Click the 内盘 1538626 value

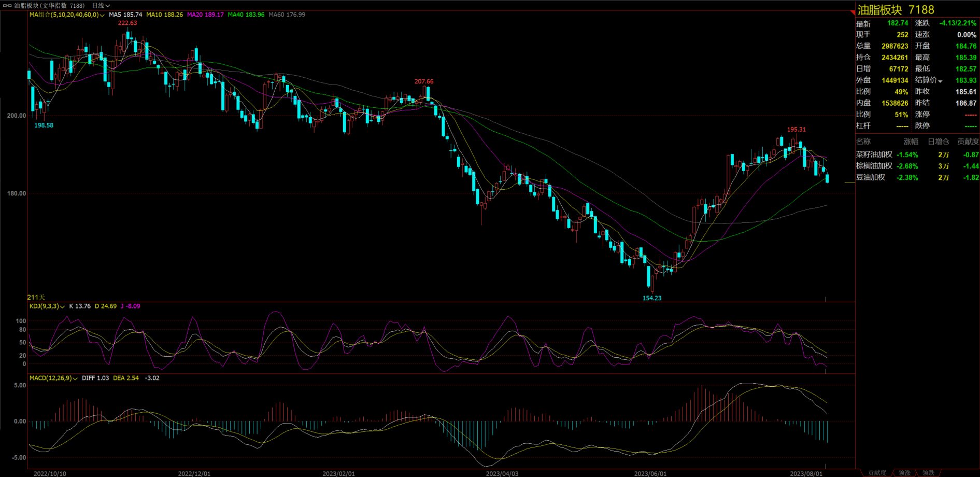pyautogui.click(x=895, y=103)
